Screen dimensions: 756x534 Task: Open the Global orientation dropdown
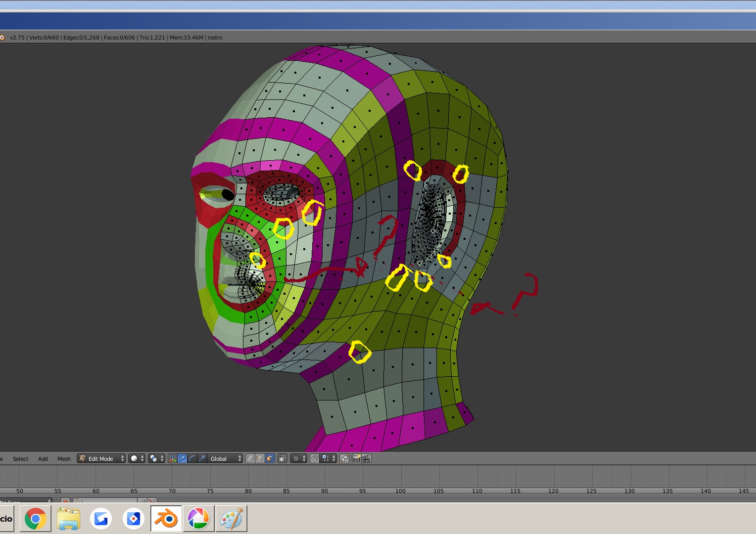(x=226, y=458)
